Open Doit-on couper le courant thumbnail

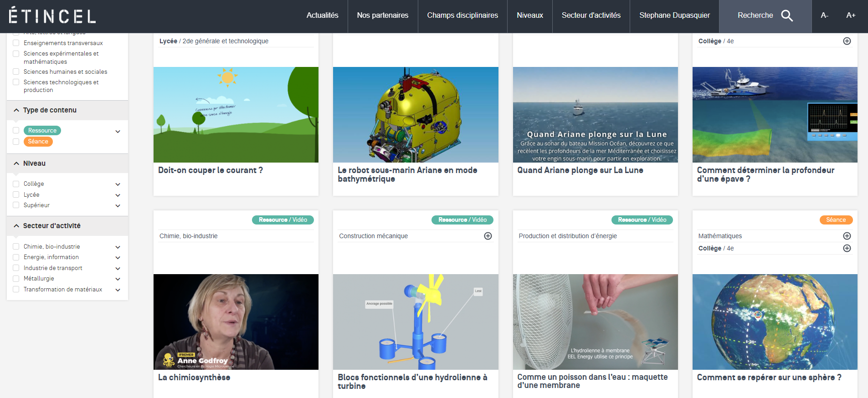pos(236,115)
